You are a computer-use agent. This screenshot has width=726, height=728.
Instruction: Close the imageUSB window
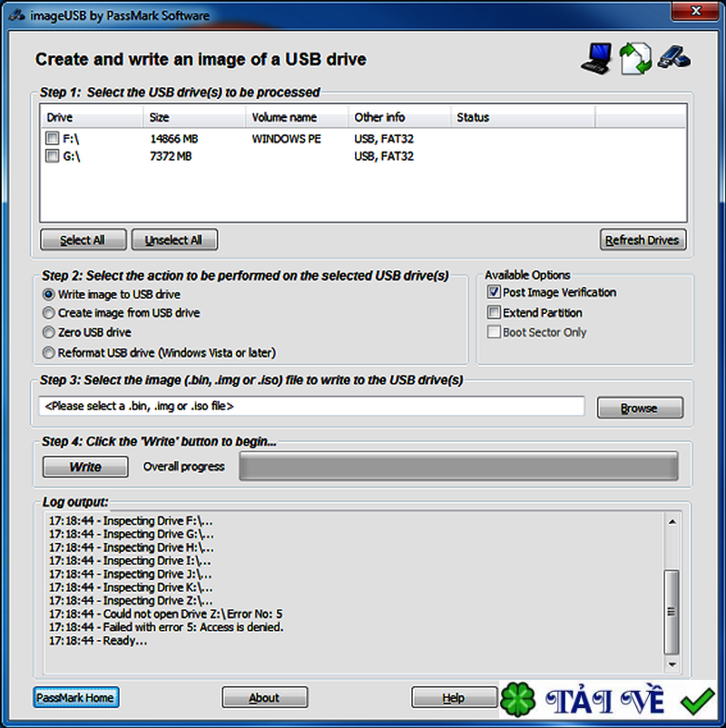tap(695, 11)
